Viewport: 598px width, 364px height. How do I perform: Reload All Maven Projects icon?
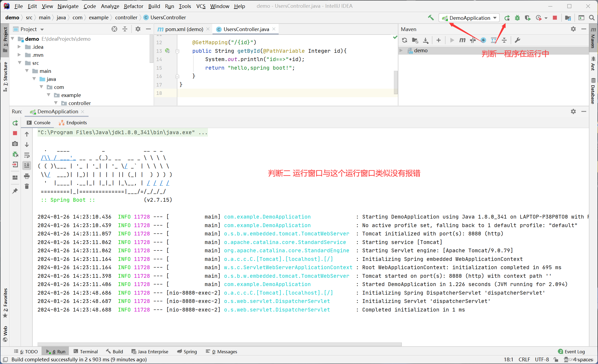[x=405, y=40]
